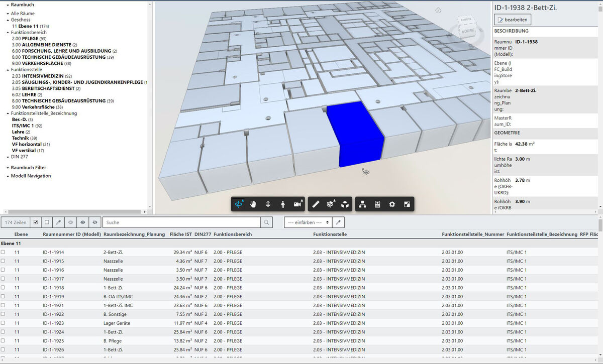Select ITS/IMC 1 in the tree
The image size is (603, 364).
23,126
